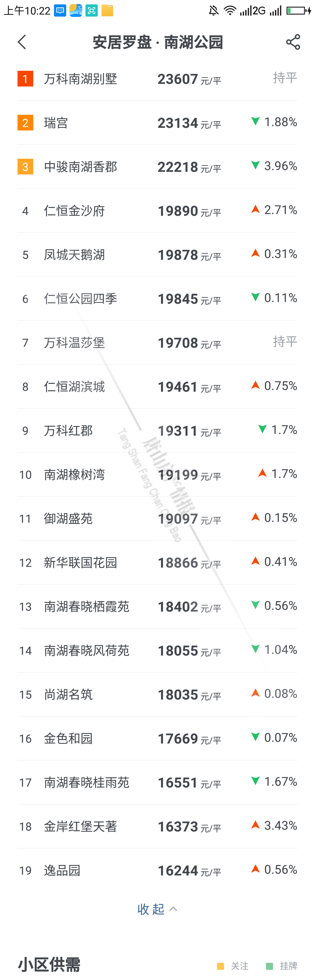This screenshot has width=315, height=980.
Task: Tap the orange rank 2 badge
Action: pos(25,123)
